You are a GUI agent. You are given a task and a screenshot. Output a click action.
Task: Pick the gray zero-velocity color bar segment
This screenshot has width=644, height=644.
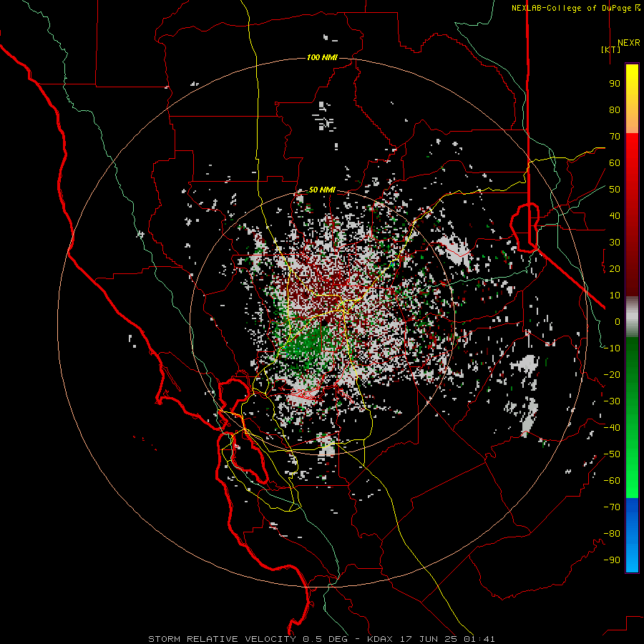point(632,317)
